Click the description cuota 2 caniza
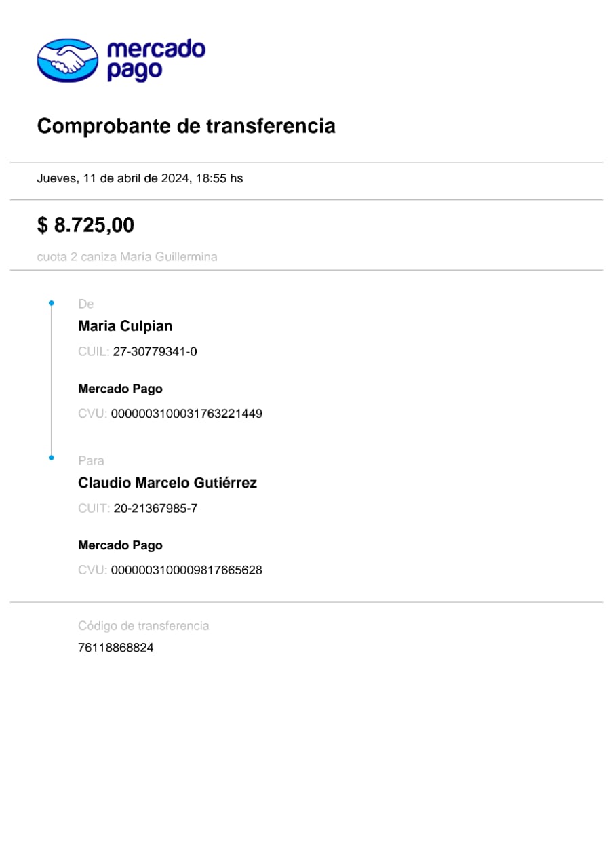The width and height of the screenshot is (613, 868). pyautogui.click(x=127, y=257)
